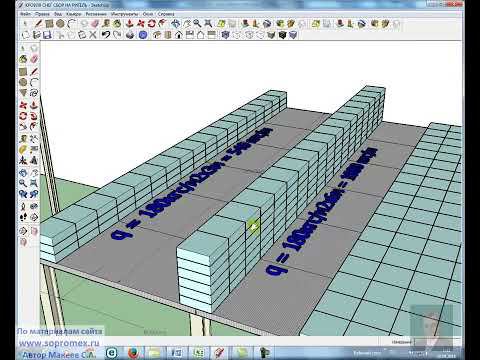Screen dimensions: 480x360
Task: Click the Redo arrow icon
Action: pyautogui.click(x=117, y=35)
